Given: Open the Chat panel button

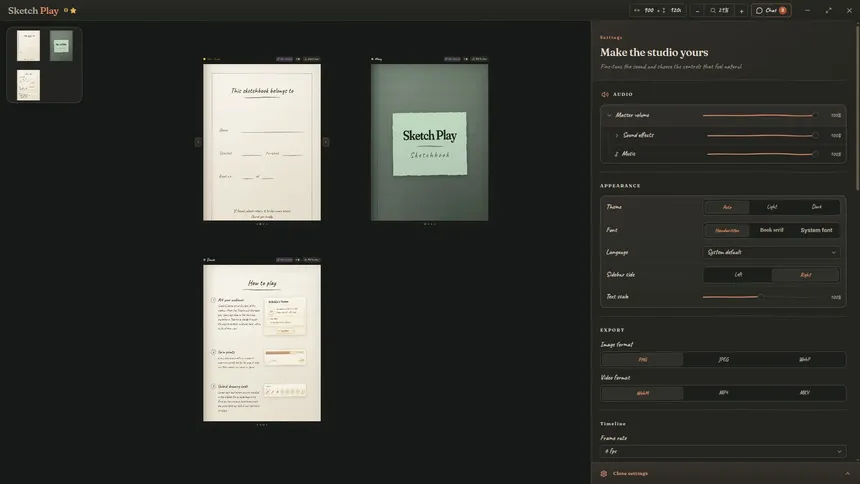Looking at the screenshot, I should coord(771,10).
